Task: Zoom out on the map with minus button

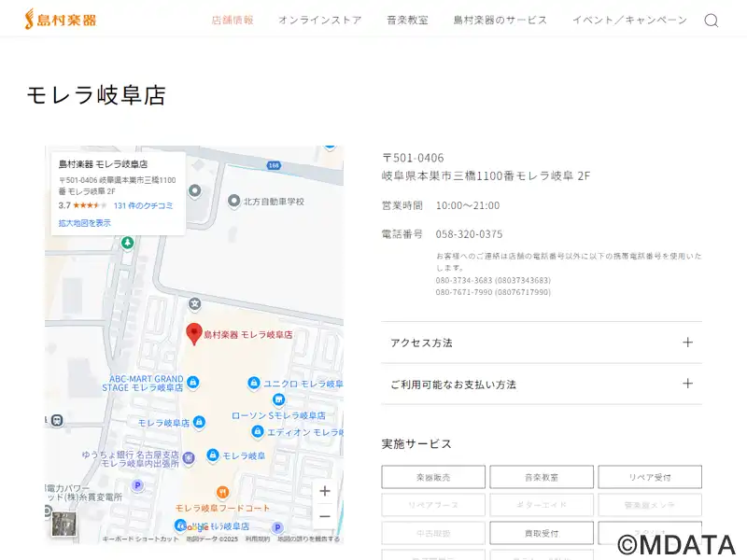Action: click(x=325, y=516)
